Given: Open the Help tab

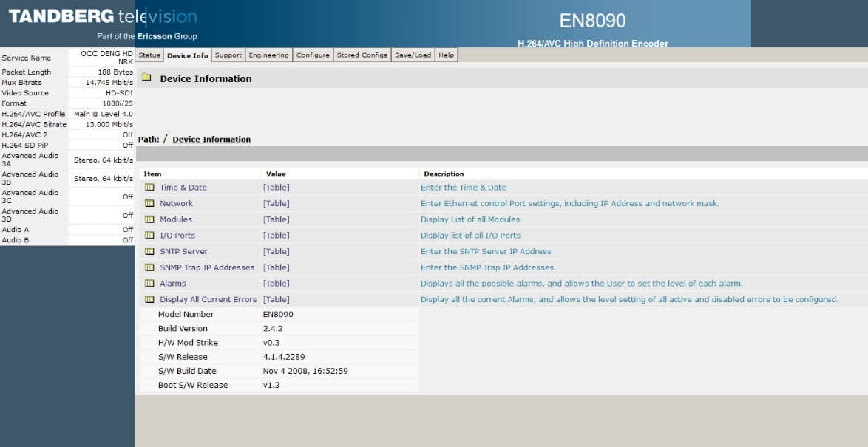Looking at the screenshot, I should pyautogui.click(x=446, y=54).
